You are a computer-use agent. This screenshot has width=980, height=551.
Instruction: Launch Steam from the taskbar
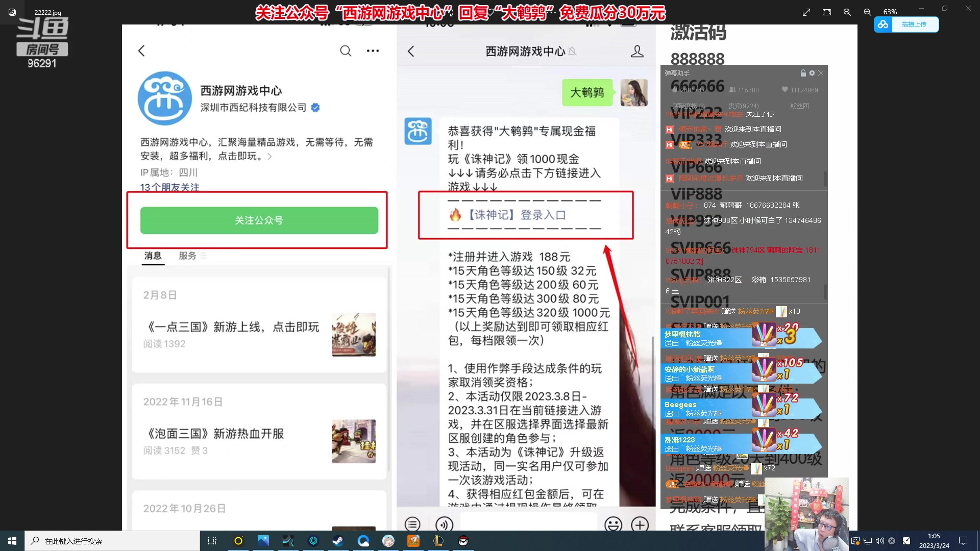click(x=337, y=541)
